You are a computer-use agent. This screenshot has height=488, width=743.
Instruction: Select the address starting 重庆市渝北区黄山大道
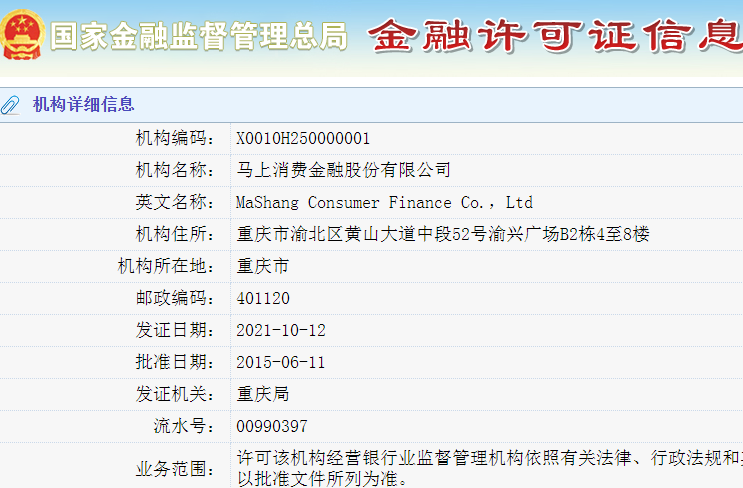(x=443, y=234)
